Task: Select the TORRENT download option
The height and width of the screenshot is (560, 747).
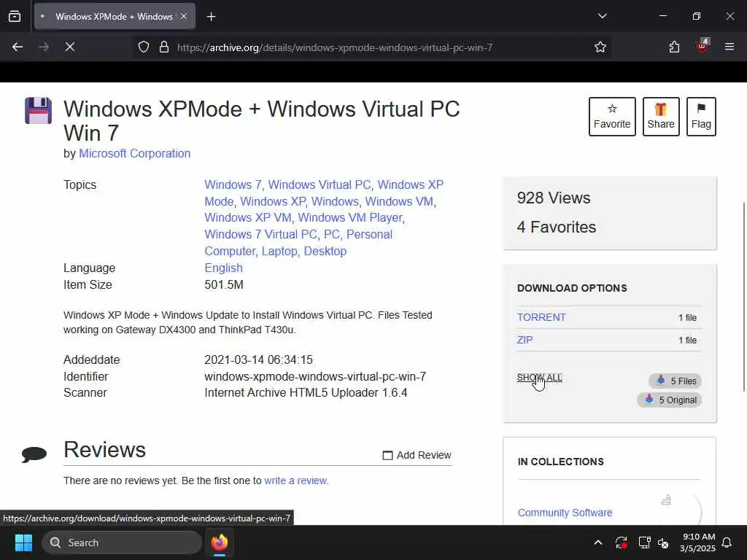Action: (541, 317)
